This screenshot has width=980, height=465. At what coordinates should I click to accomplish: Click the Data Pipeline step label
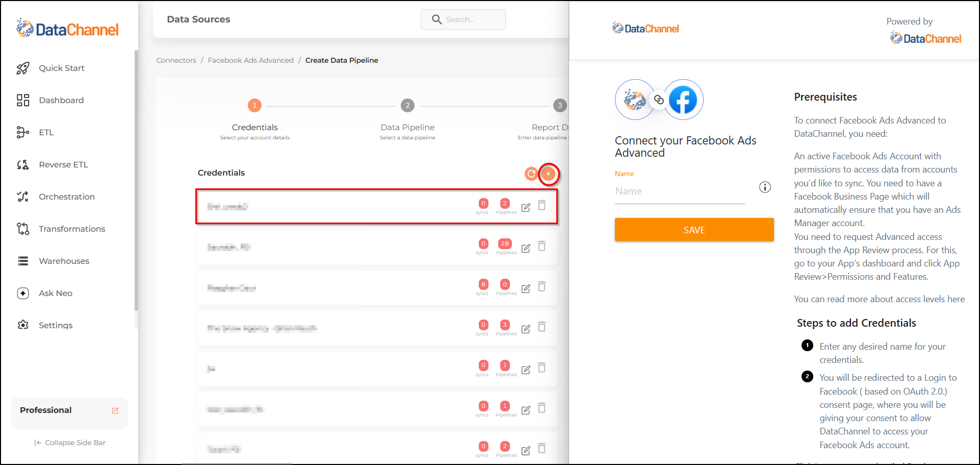[407, 127]
